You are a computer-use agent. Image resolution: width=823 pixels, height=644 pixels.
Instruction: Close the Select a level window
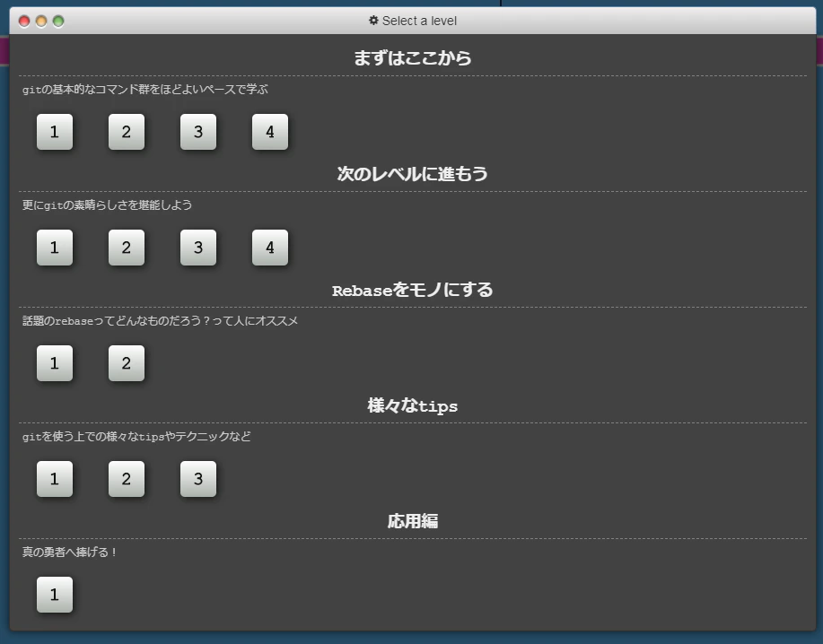pos(24,22)
